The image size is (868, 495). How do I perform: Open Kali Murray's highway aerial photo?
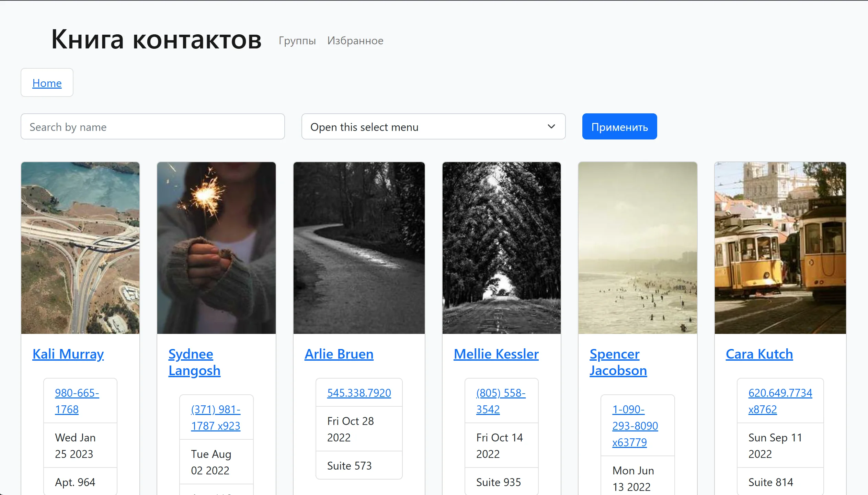tap(80, 248)
